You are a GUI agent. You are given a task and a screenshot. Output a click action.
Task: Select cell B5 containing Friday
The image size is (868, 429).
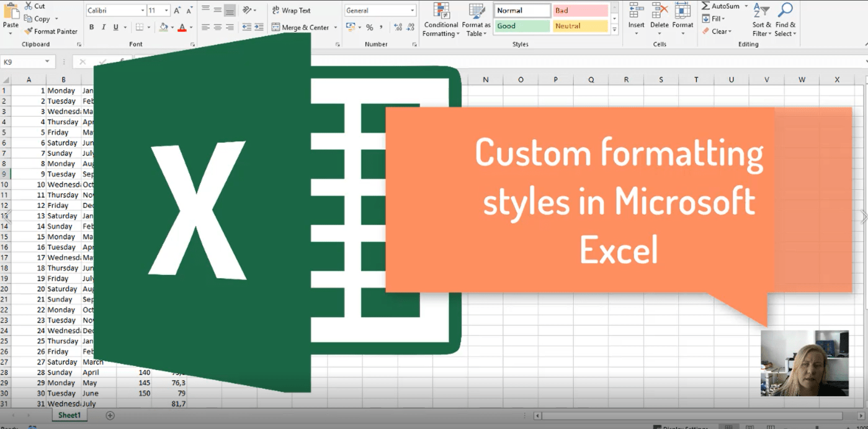[x=63, y=132]
